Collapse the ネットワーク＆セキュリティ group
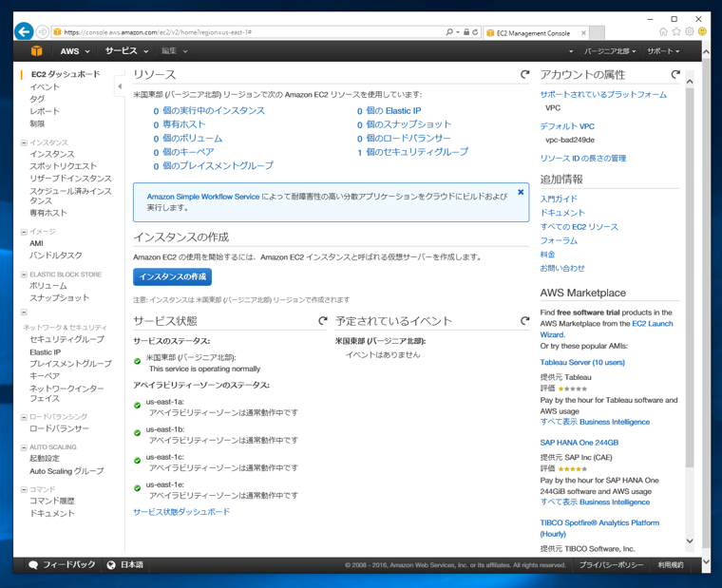 24,313
